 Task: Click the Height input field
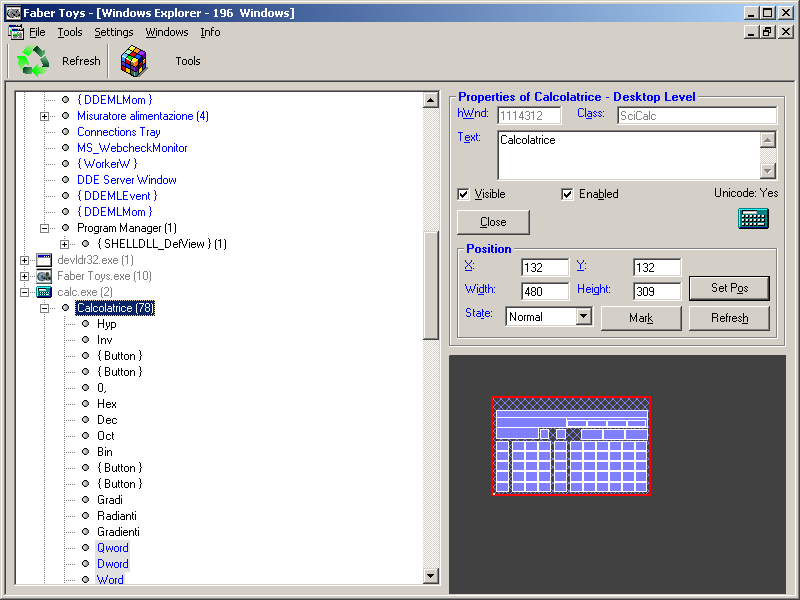pos(657,291)
